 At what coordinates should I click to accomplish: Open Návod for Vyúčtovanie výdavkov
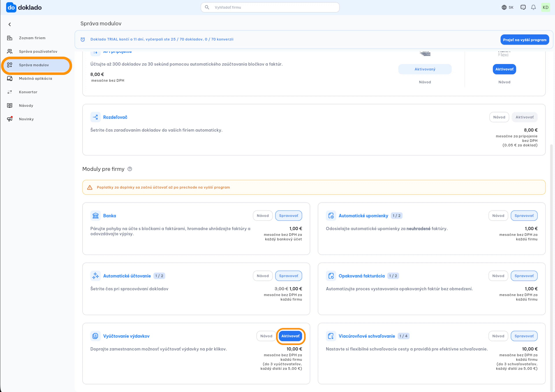tap(266, 336)
